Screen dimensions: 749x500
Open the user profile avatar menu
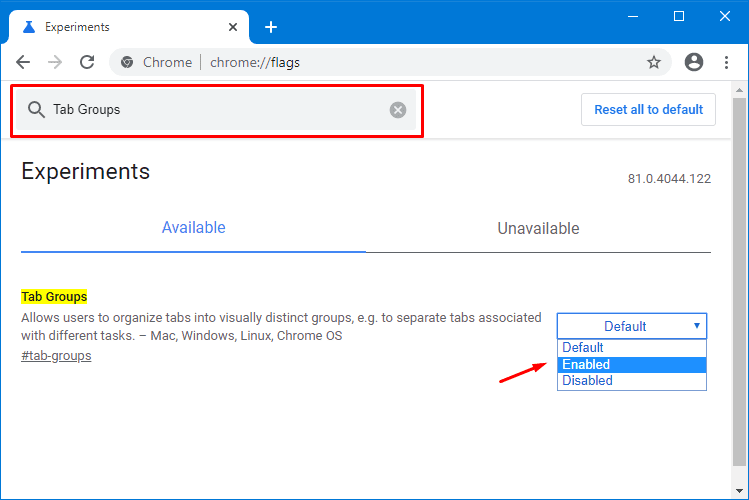(x=694, y=62)
